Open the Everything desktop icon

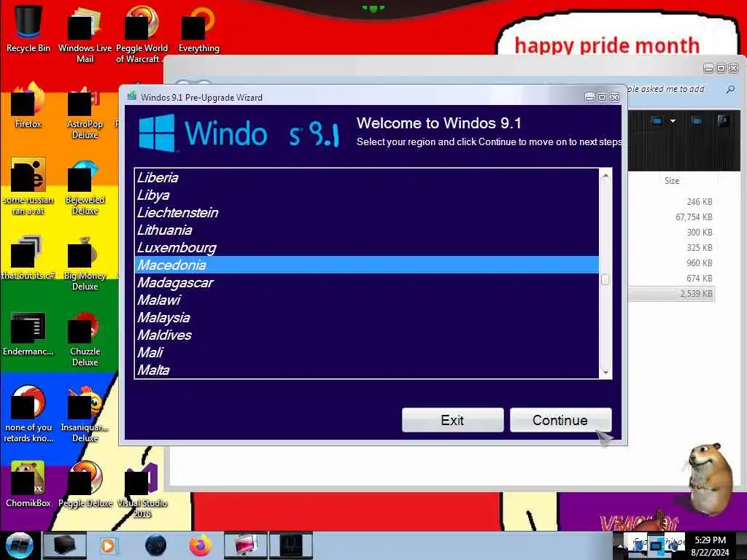(x=198, y=29)
